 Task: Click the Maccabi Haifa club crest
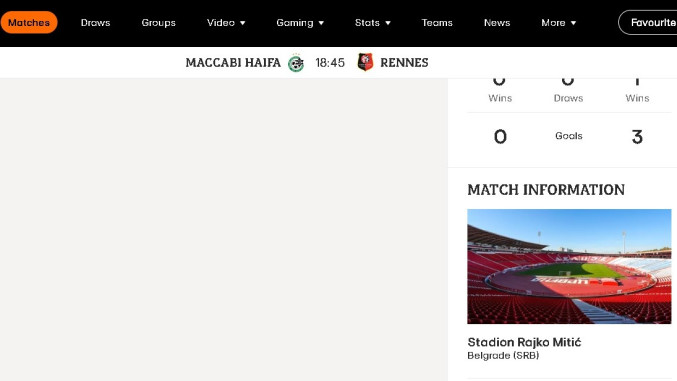296,63
